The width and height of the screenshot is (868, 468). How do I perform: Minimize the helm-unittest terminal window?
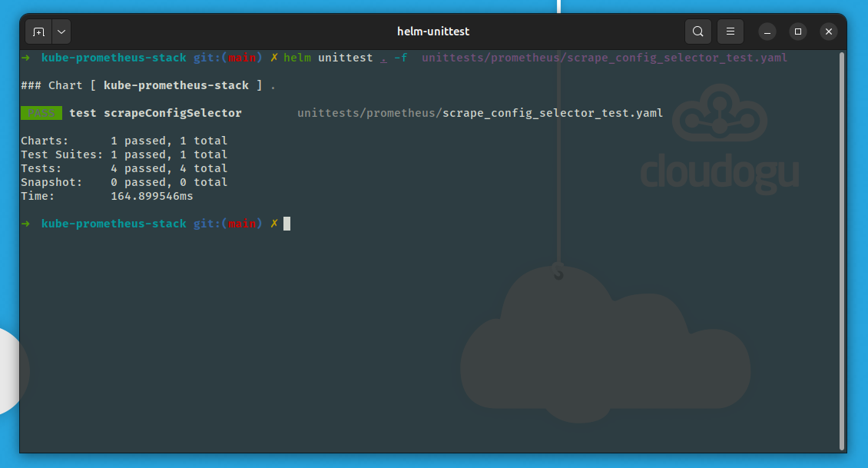(x=767, y=32)
